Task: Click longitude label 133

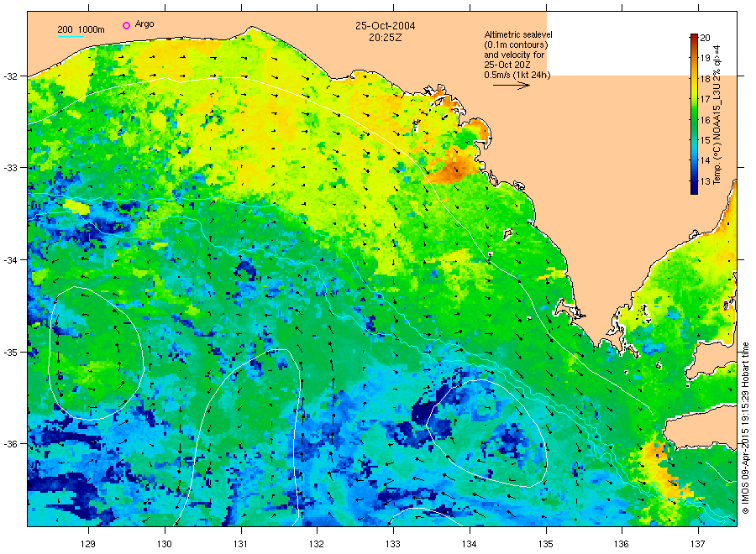Action: 393,545
